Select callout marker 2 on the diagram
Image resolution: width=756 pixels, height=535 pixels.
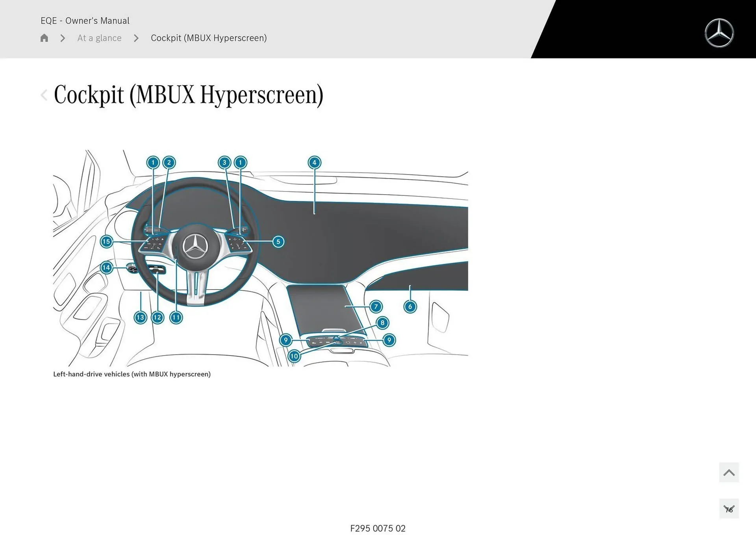(169, 162)
